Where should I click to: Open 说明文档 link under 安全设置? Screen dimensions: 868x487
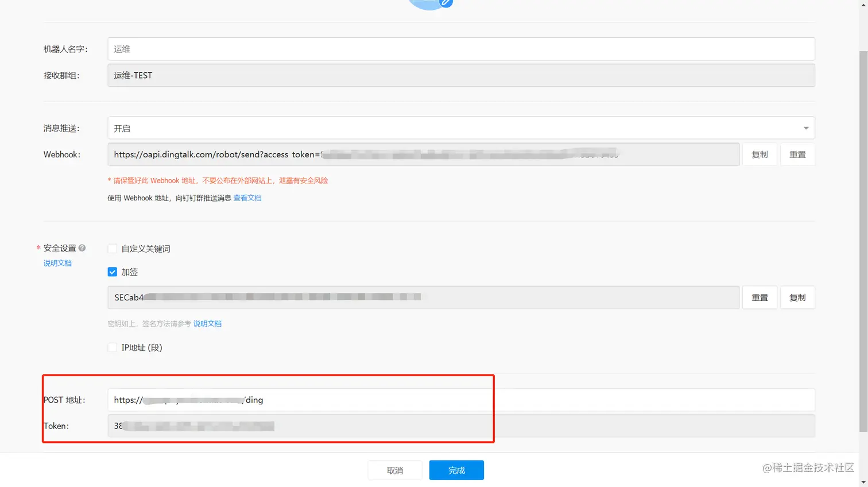pos(57,263)
